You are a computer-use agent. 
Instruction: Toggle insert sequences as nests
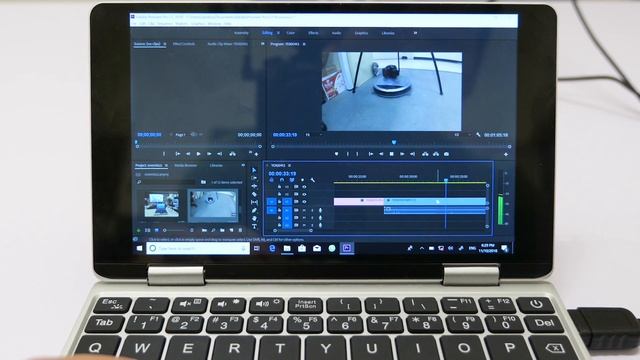click(271, 180)
